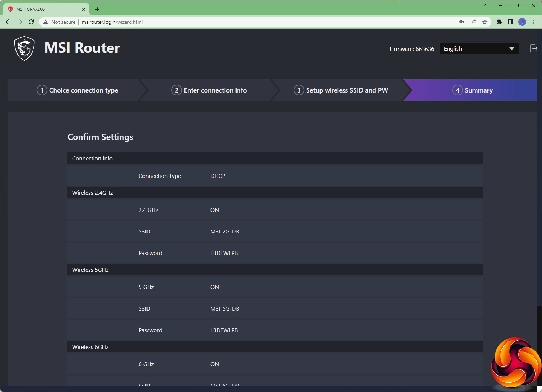542x392 pixels.
Task: Click the SSID value MSI_2G_DB
Action: 225,231
